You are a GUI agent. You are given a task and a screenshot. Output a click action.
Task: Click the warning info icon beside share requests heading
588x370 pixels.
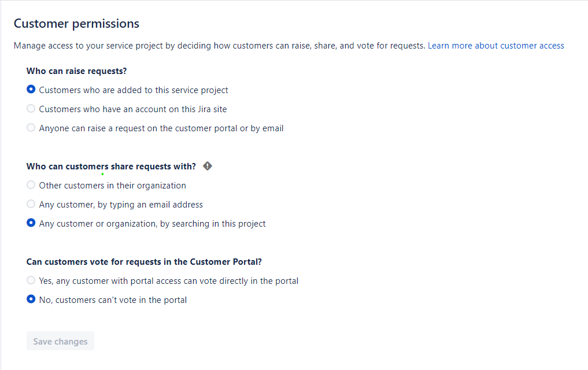(x=207, y=166)
